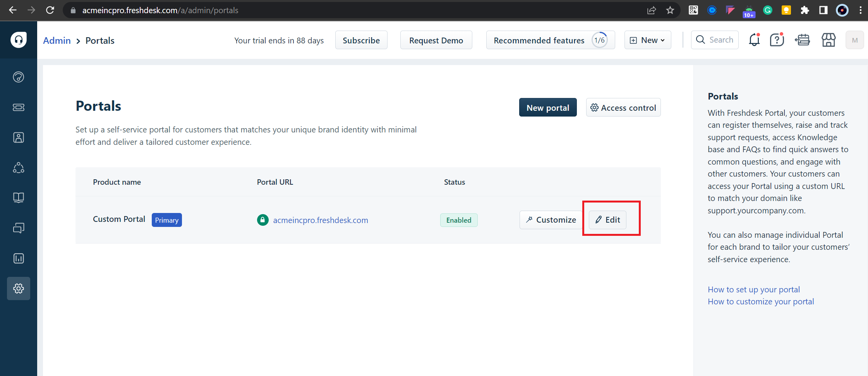Reload the page in the browser
868x376 pixels.
tap(50, 10)
